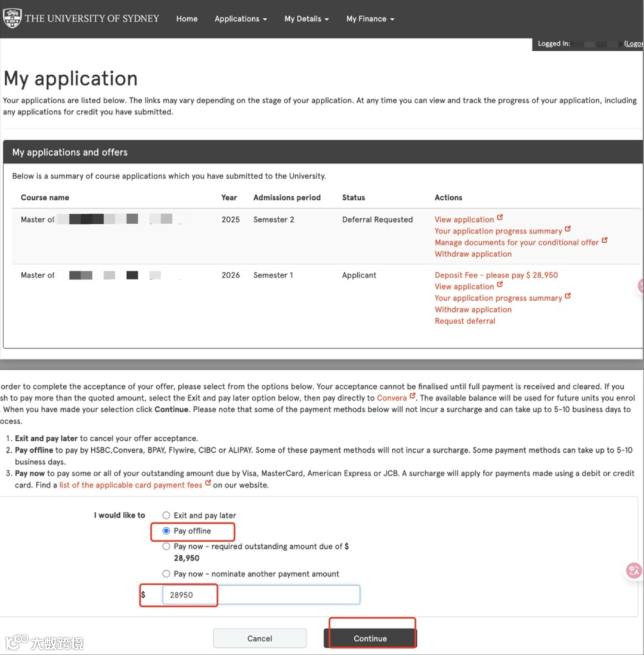Click the pink translate floating icon
This screenshot has width=644, height=655.
click(x=634, y=570)
